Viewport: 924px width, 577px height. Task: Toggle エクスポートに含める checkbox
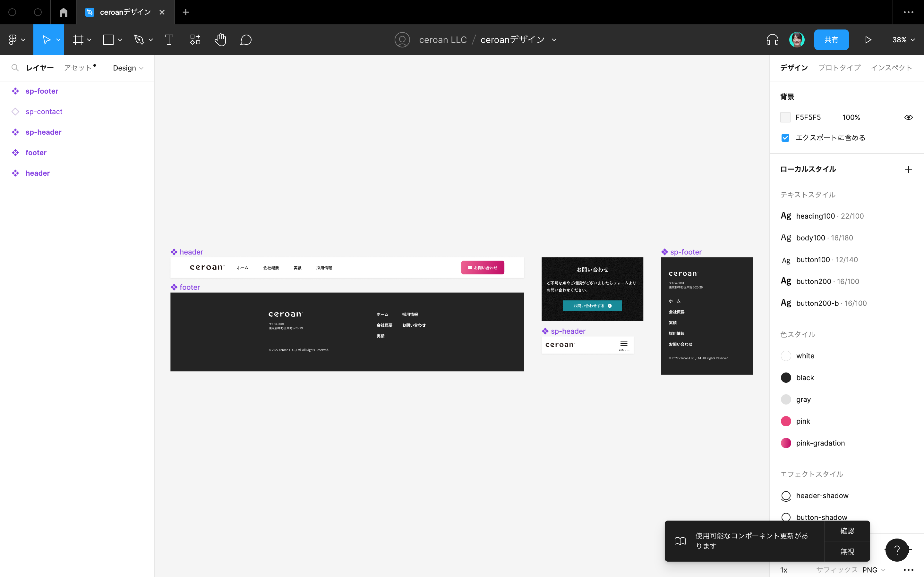click(x=785, y=138)
